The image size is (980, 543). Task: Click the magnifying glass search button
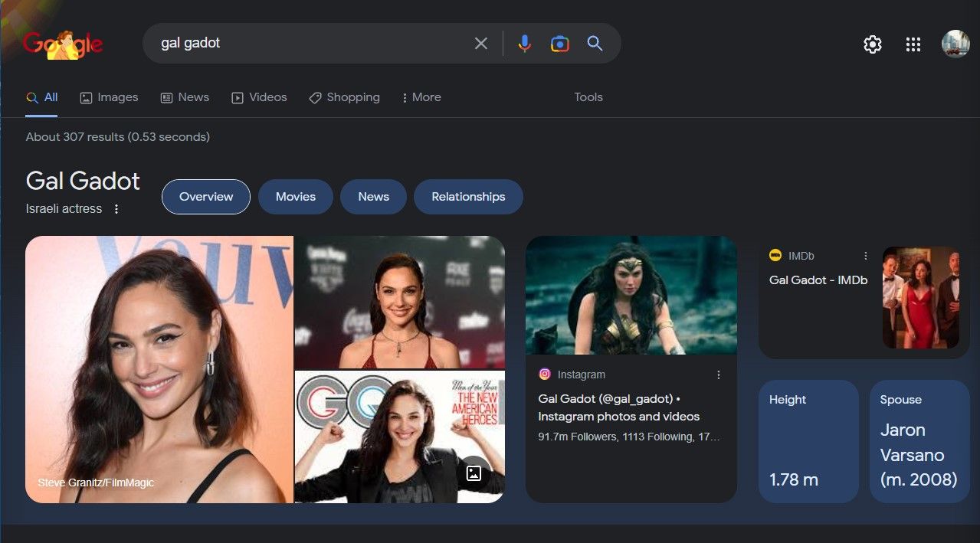click(595, 44)
